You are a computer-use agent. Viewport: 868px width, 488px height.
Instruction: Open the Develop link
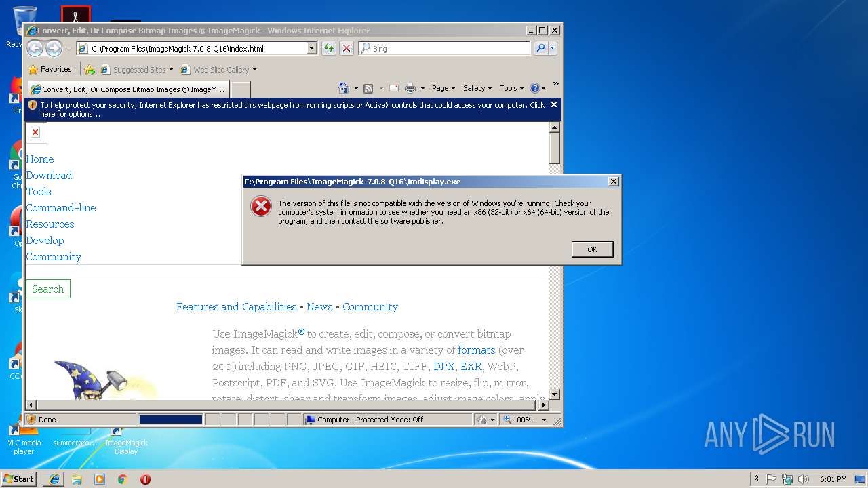coord(45,240)
